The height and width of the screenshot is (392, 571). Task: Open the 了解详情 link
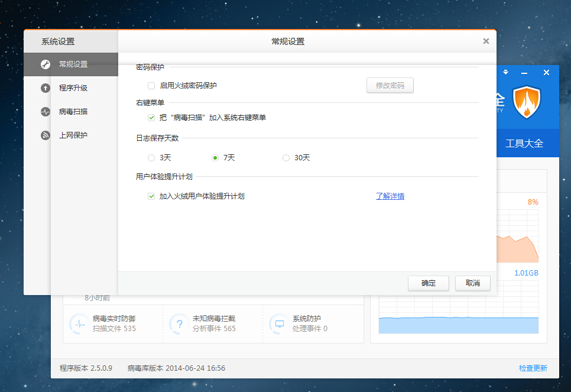click(390, 196)
